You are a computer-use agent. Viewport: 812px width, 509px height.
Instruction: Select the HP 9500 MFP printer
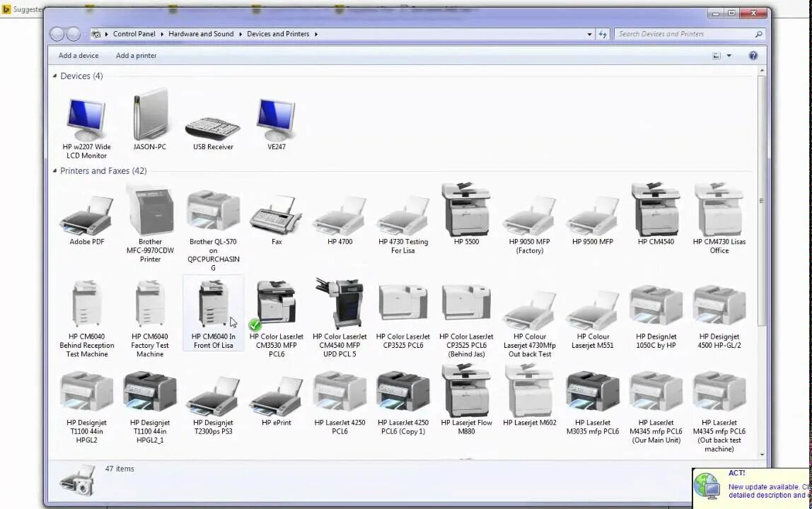(593, 220)
